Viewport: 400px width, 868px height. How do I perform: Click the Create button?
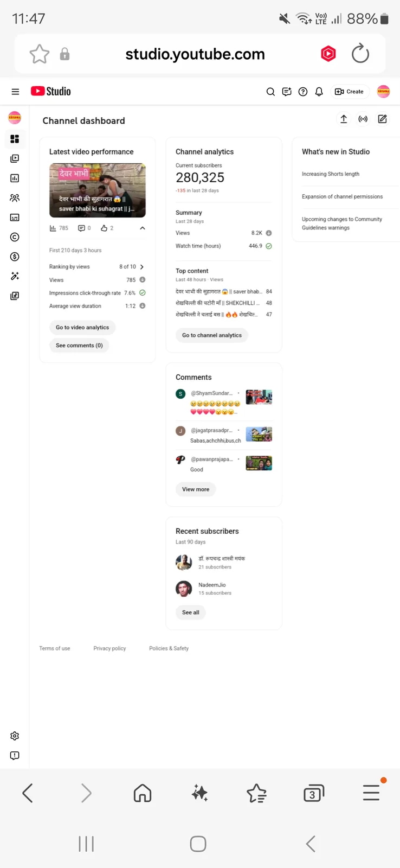click(x=350, y=92)
